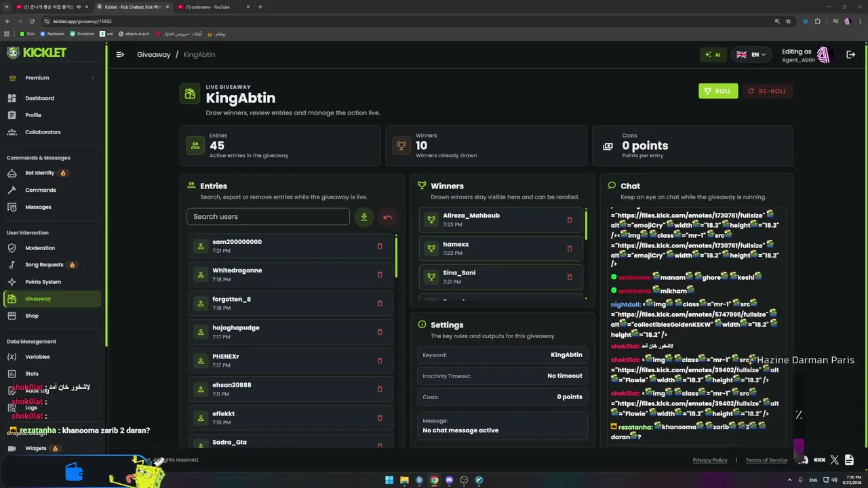
Task: Open a new browser tab
Action: click(260, 7)
